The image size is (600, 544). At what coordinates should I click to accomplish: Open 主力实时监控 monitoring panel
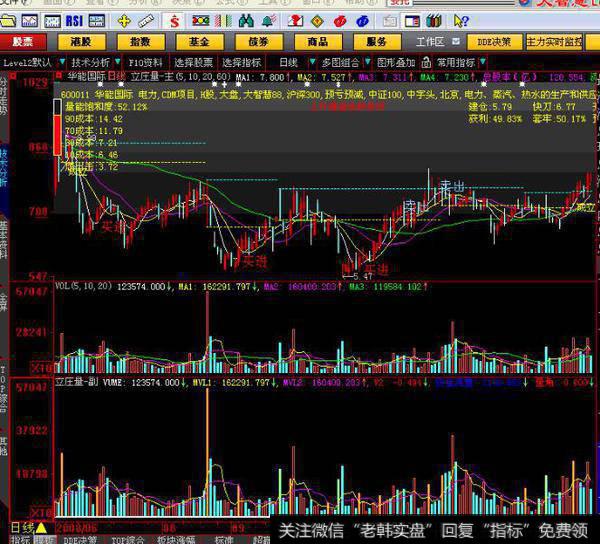555,42
